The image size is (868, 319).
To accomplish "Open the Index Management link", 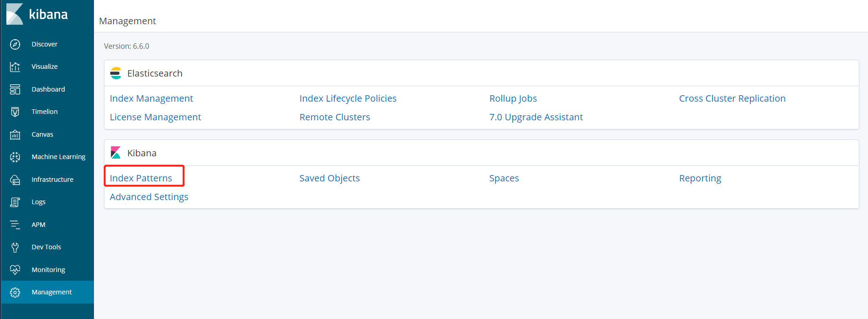I will (x=151, y=98).
